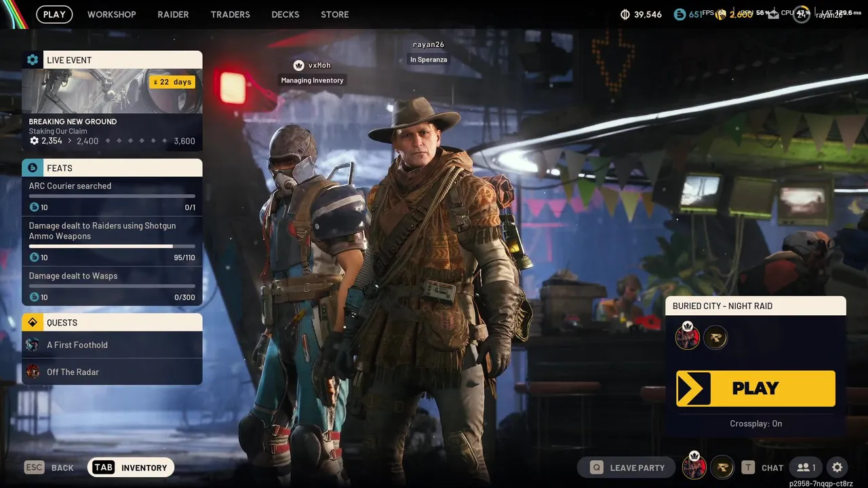868x488 pixels.
Task: Click the blue Cred currency icon
Action: [679, 14]
